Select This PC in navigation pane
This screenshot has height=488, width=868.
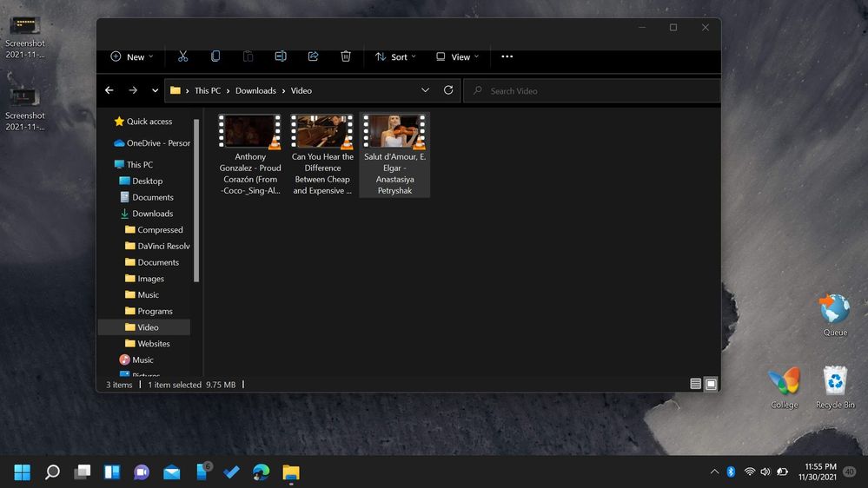click(134, 164)
